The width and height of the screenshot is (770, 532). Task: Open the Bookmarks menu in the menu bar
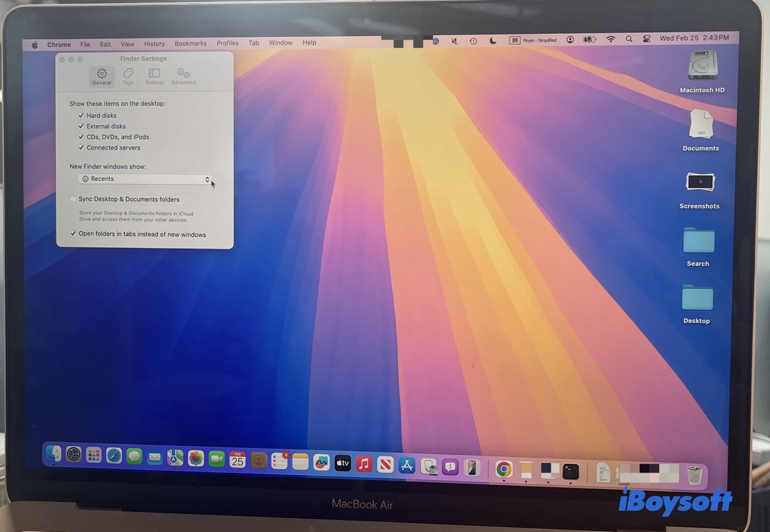191,44
